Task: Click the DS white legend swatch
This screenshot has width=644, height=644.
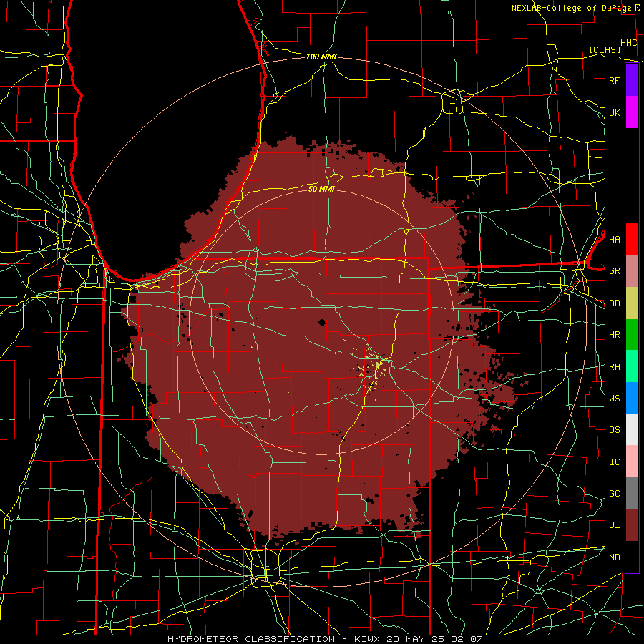Action: click(x=632, y=429)
